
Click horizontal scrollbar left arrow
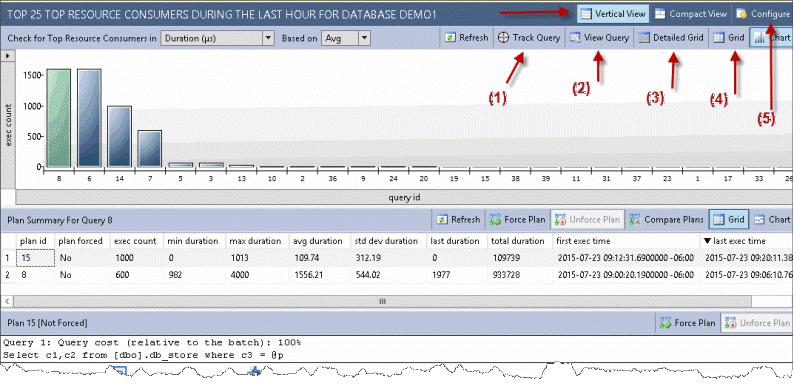pos(7,301)
